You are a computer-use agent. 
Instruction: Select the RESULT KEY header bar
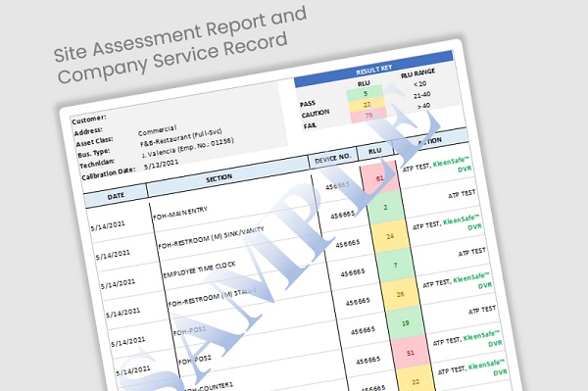374,69
